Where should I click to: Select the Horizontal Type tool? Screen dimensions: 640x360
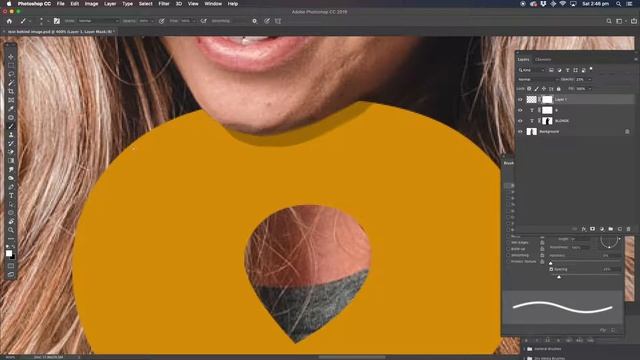[x=11, y=195]
